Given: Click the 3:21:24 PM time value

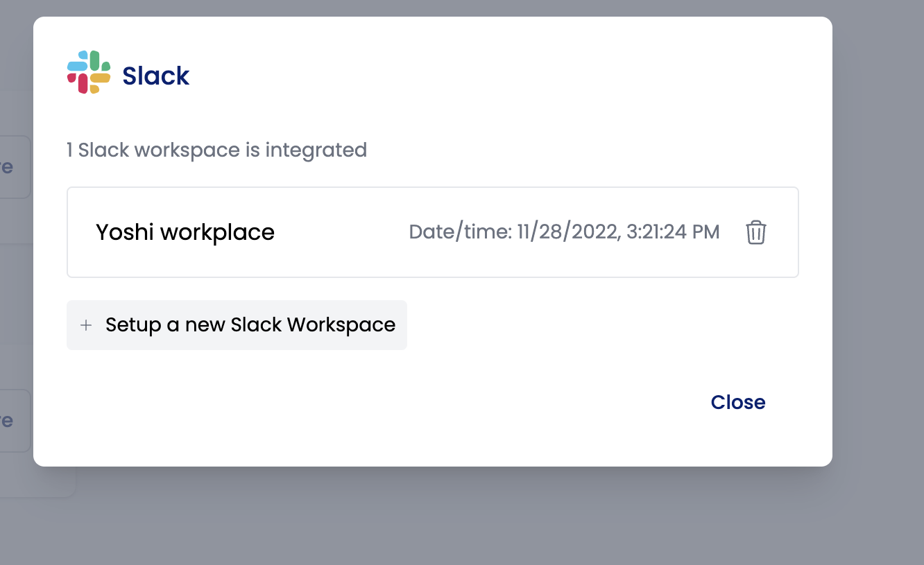Looking at the screenshot, I should coord(673,232).
